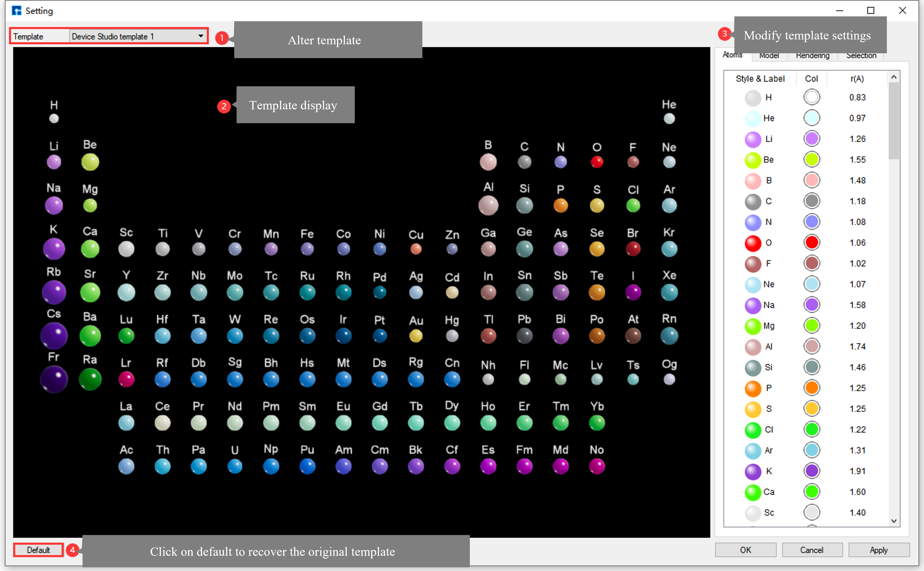Click the radius value 1.91 for K
924x571 pixels.
pos(857,471)
